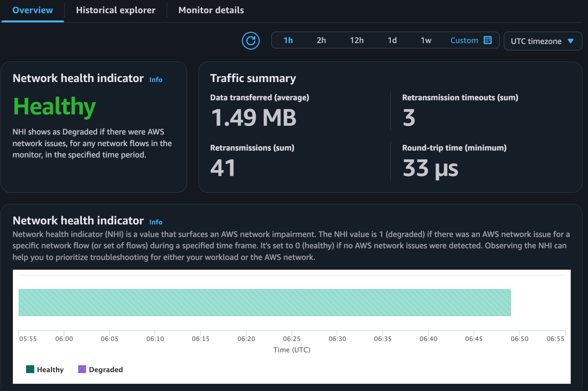Open the UTC timezone dropdown
588x391 pixels.
[536, 41]
